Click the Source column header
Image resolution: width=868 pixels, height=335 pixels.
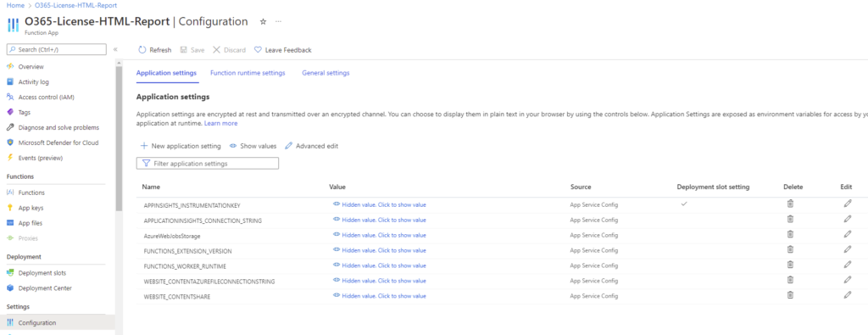(x=580, y=187)
